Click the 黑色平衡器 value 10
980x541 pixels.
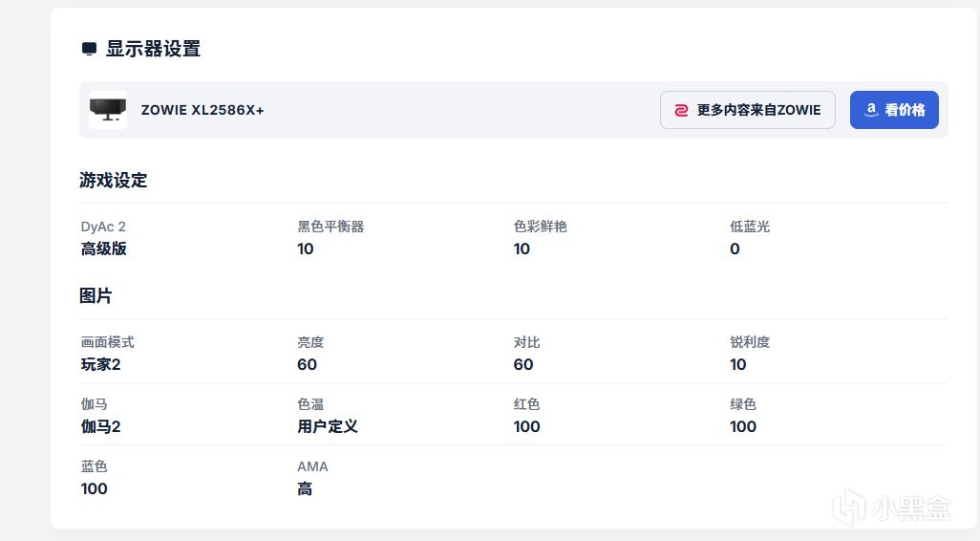click(x=306, y=249)
